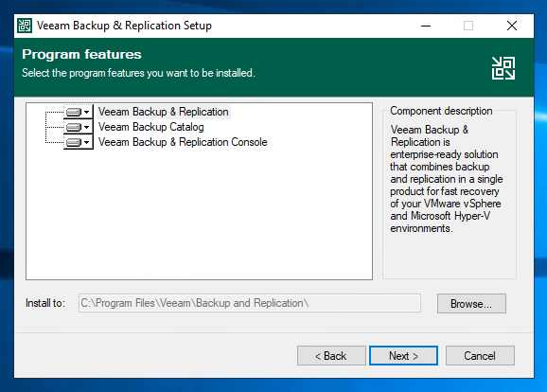Viewport: 547px width, 392px height.
Task: Open install options arrow for Veeam Backup & Replication
Action: [86, 112]
